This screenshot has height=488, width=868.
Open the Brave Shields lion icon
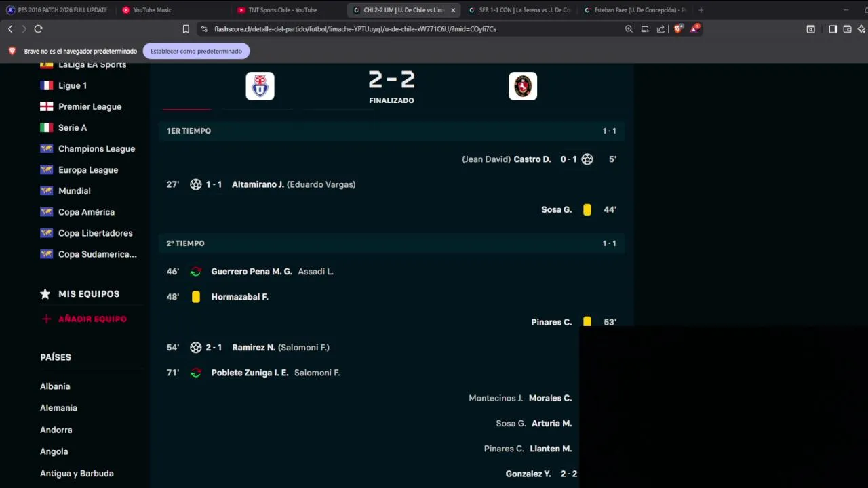click(x=677, y=29)
